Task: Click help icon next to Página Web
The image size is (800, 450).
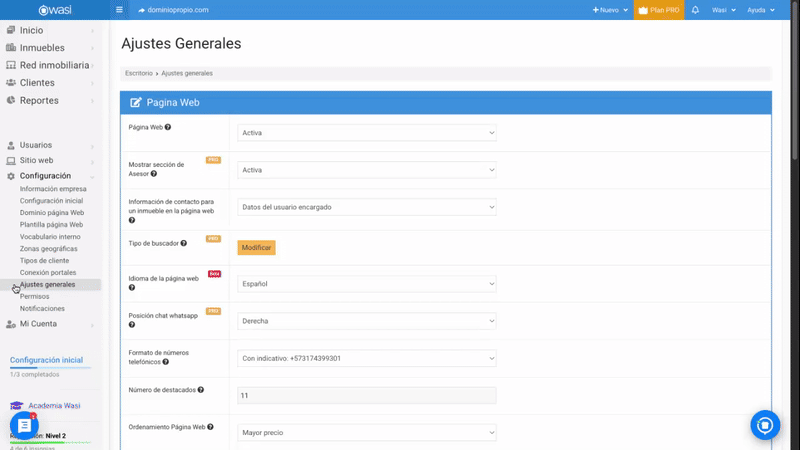Action: tap(168, 127)
